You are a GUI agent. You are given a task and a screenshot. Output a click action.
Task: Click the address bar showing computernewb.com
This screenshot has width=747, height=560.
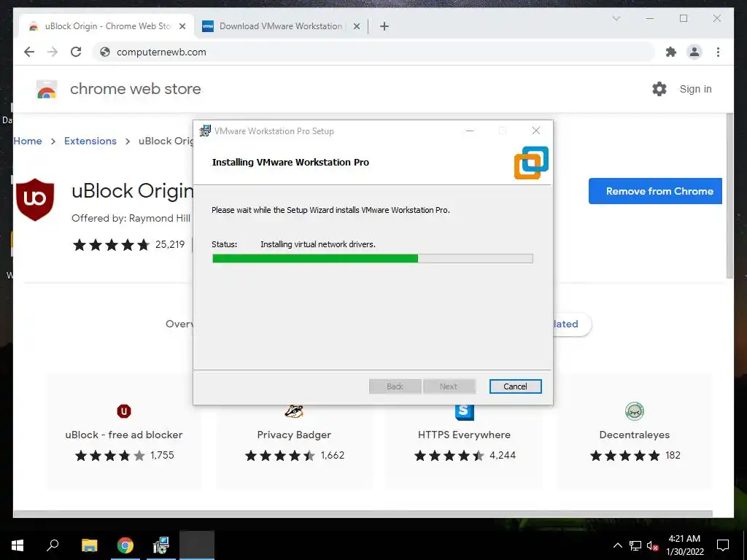point(373,52)
